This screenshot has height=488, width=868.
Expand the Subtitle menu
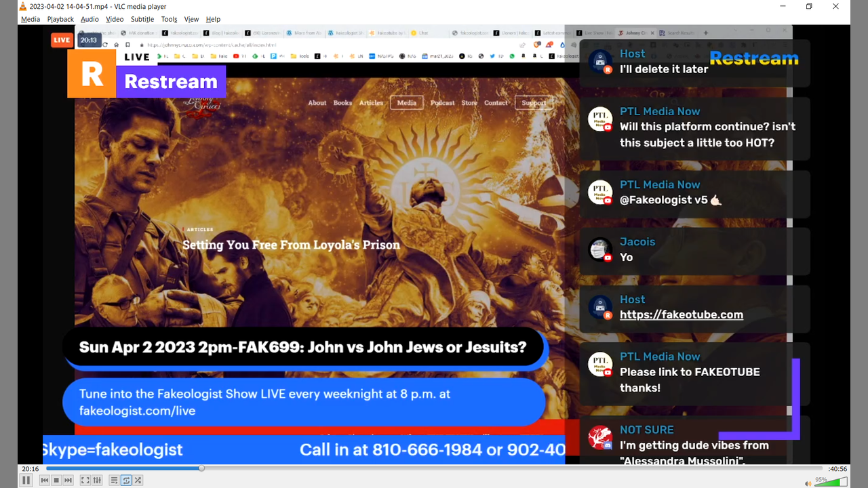click(142, 19)
